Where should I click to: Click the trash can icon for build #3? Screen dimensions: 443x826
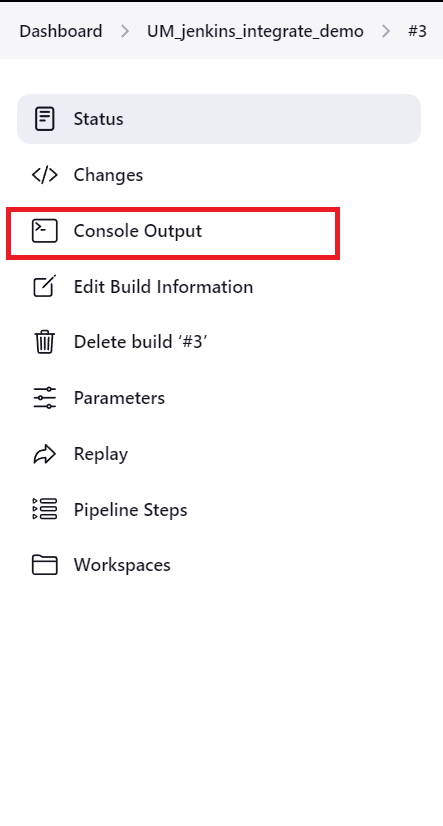[x=45, y=342]
